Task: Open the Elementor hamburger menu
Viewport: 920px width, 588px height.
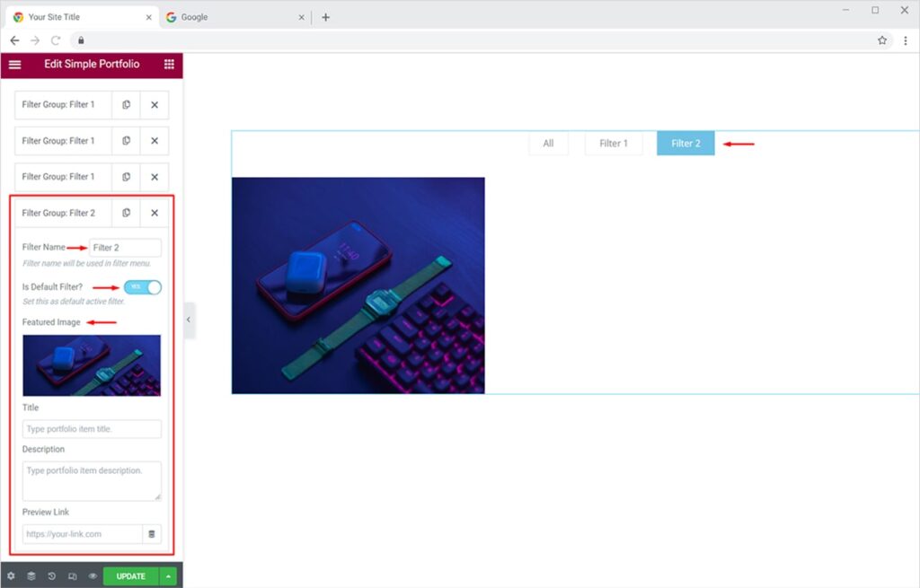Action: click(14, 65)
